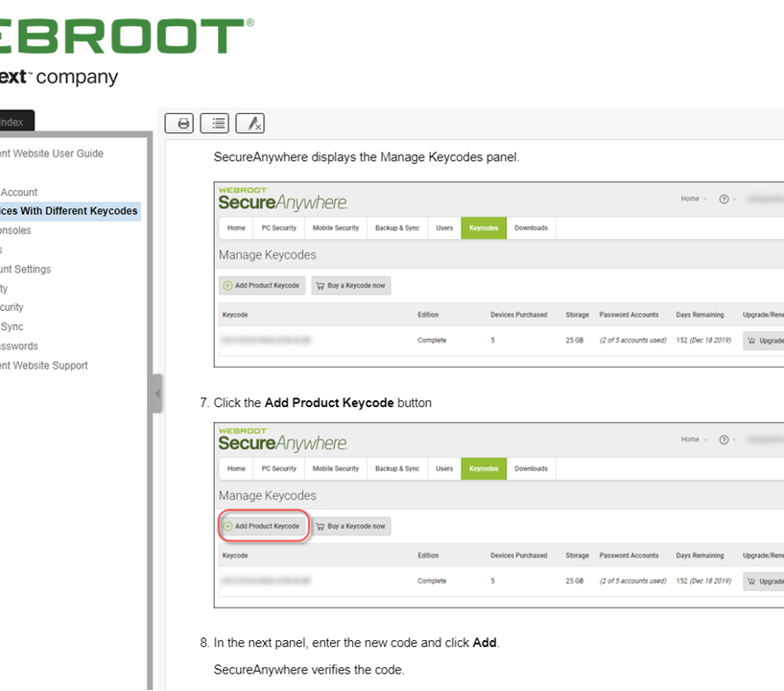This screenshot has width=784, height=691.
Task: Open the Account topic in the sidebar
Action: [x=18, y=193]
